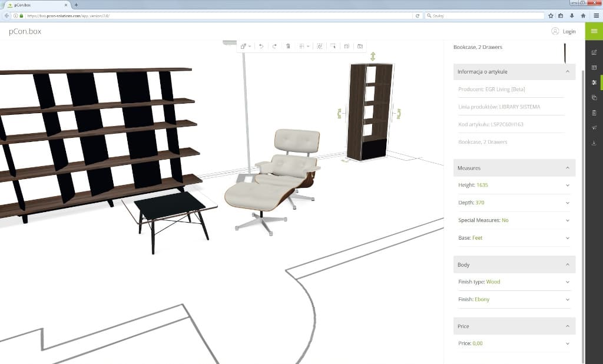Click the redo arrow in the toolbar

tap(274, 46)
